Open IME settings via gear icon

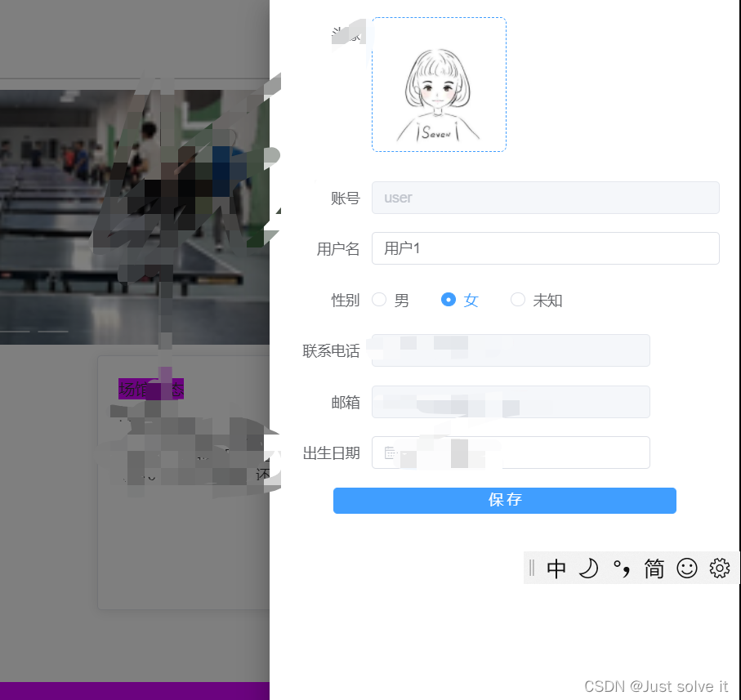719,568
